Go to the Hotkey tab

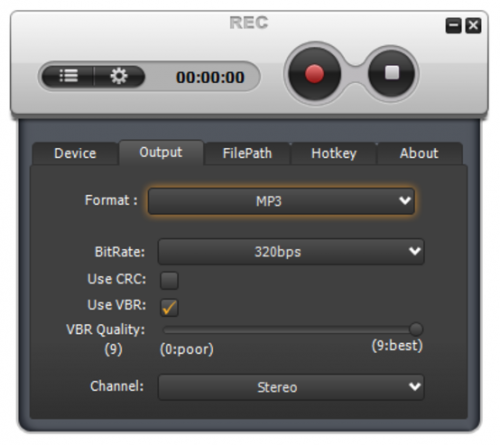(334, 153)
